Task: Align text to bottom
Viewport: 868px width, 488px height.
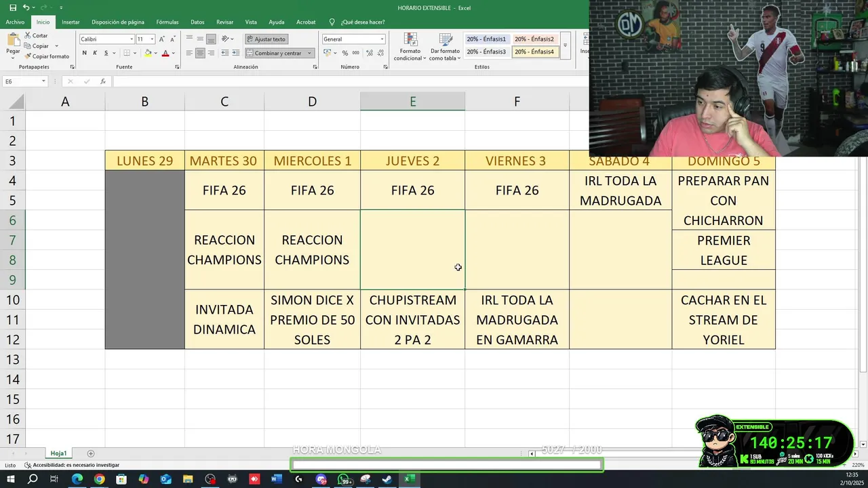Action: coord(211,39)
